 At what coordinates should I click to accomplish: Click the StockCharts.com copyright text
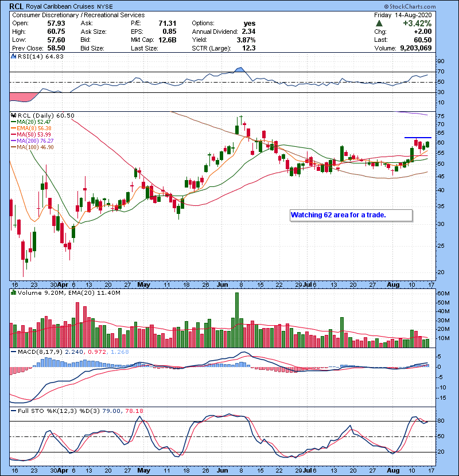[410, 6]
